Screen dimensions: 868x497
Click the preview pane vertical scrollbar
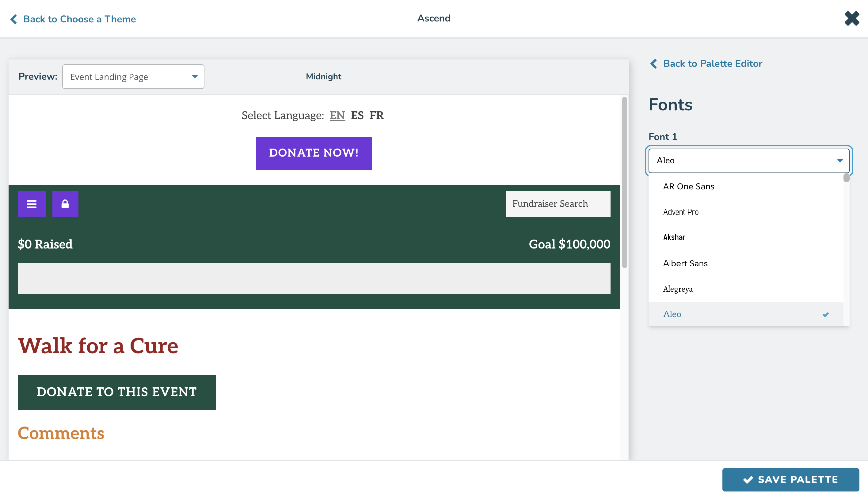click(624, 183)
